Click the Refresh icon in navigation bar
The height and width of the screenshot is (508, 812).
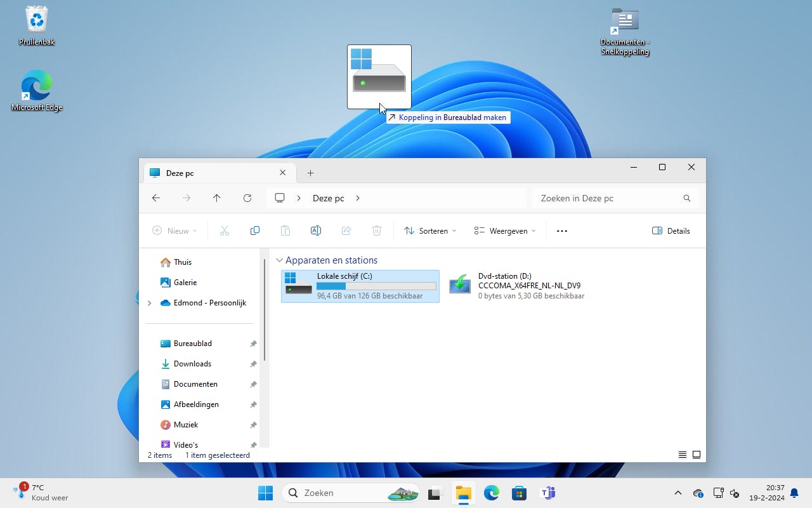pyautogui.click(x=247, y=198)
